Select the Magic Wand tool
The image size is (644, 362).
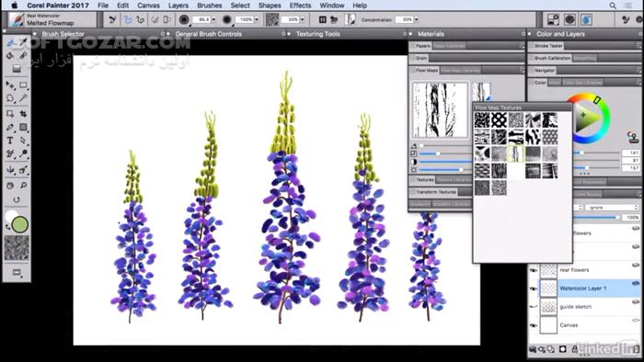pos(23,98)
